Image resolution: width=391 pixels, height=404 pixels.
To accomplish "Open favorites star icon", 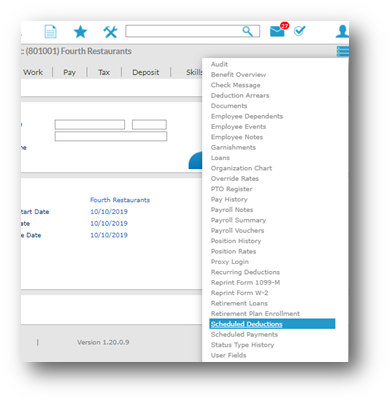I will 80,32.
